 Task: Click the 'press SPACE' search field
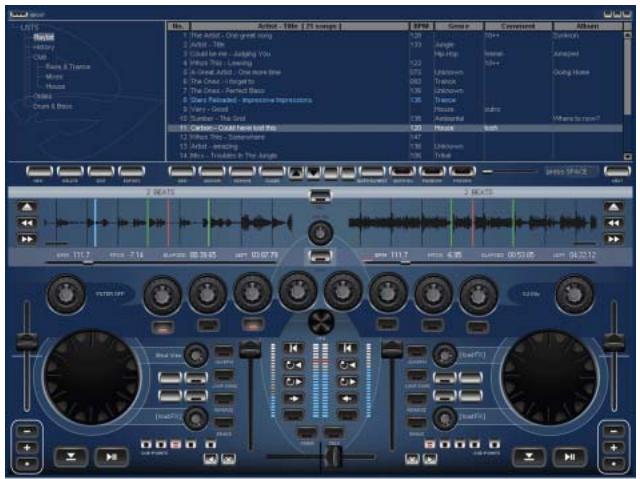point(570,172)
